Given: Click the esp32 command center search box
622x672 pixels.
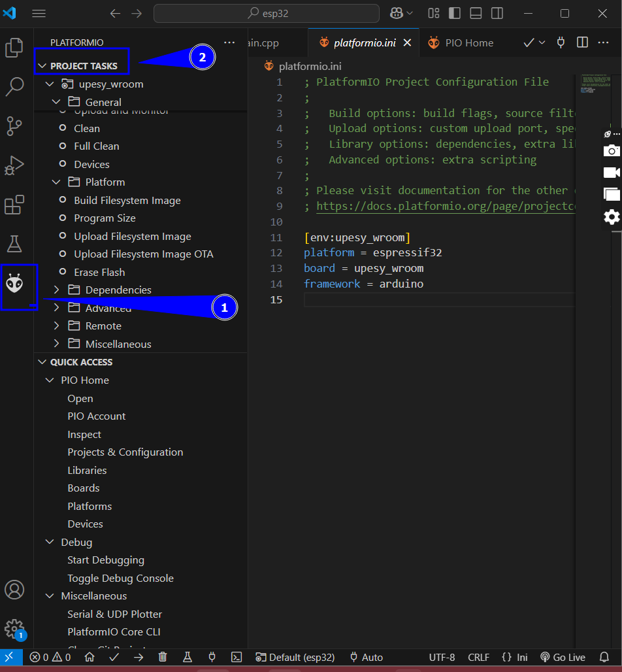Looking at the screenshot, I should point(266,13).
